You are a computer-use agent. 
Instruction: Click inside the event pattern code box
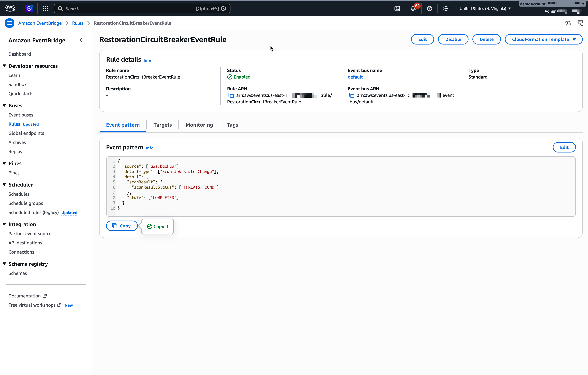coord(341,186)
